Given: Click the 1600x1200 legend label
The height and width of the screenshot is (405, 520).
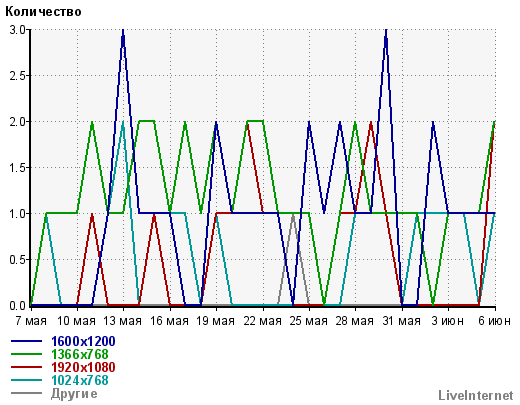Looking at the screenshot, I should (x=83, y=341).
